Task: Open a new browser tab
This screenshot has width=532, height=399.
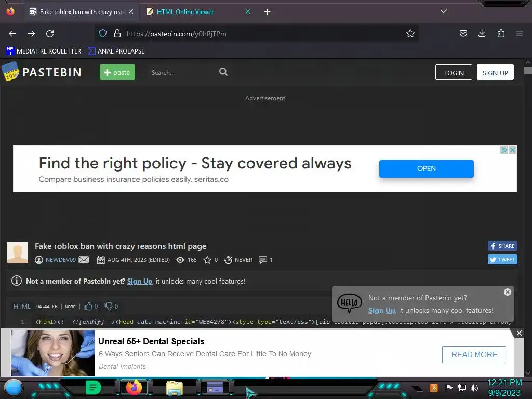Action: (x=268, y=12)
